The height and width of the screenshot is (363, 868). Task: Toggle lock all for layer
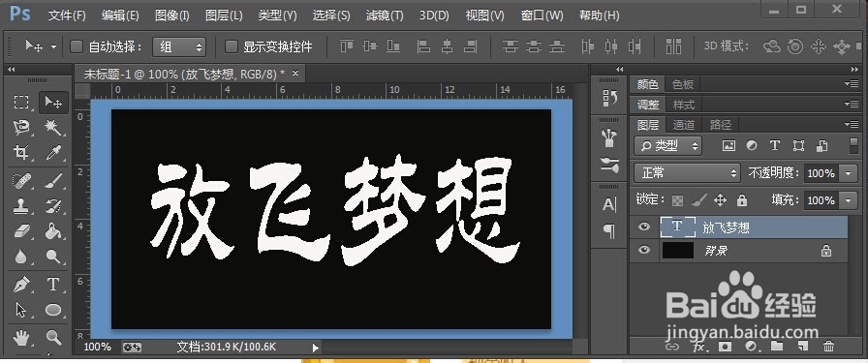point(741,199)
